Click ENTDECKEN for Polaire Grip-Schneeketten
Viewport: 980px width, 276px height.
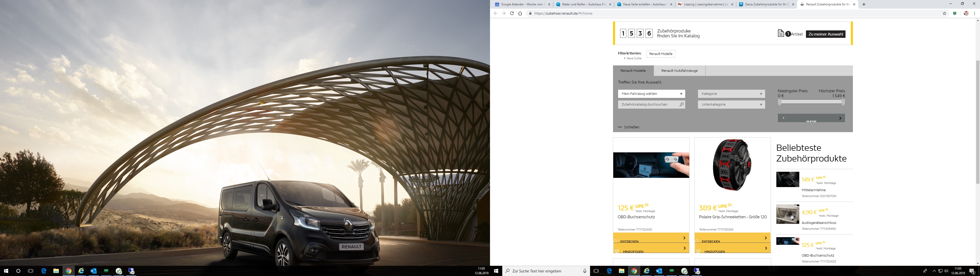(732, 238)
